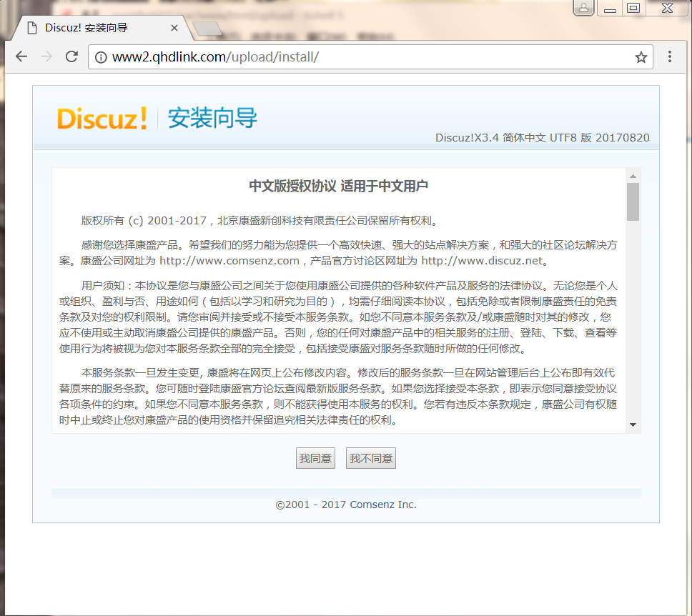Agree to the license with 我同意 button
Viewport: 692px width, 616px height.
click(315, 459)
